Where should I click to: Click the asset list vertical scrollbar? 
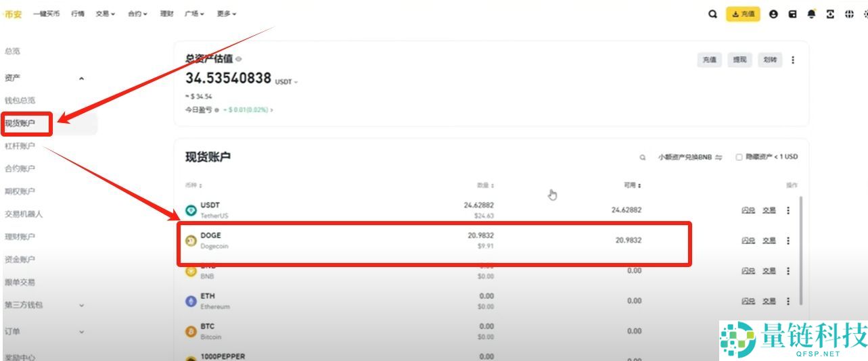[x=802, y=250]
